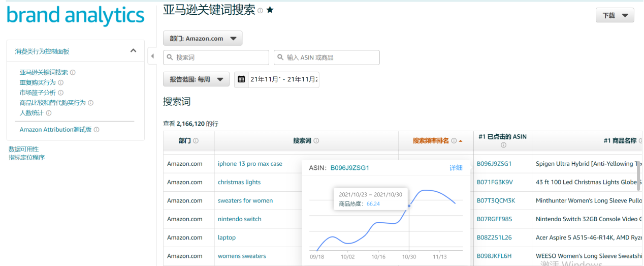Click the star favorite icon beside page title
The width and height of the screenshot is (644, 266).
(270, 10)
